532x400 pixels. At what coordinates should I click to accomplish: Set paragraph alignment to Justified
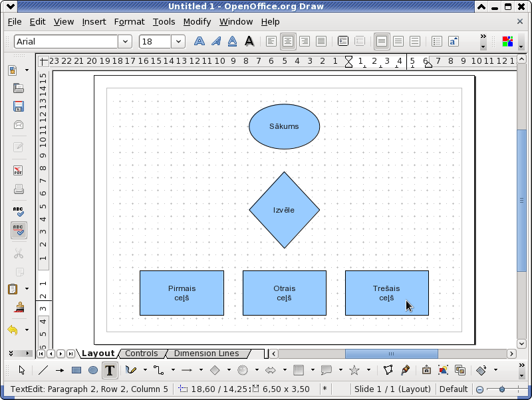click(x=321, y=42)
